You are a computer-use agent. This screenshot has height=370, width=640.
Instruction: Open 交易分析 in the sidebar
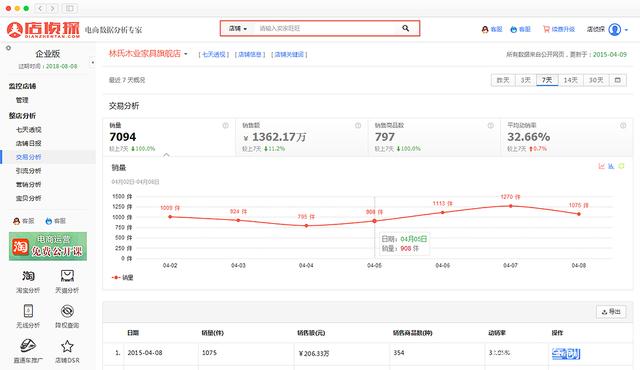point(29,157)
